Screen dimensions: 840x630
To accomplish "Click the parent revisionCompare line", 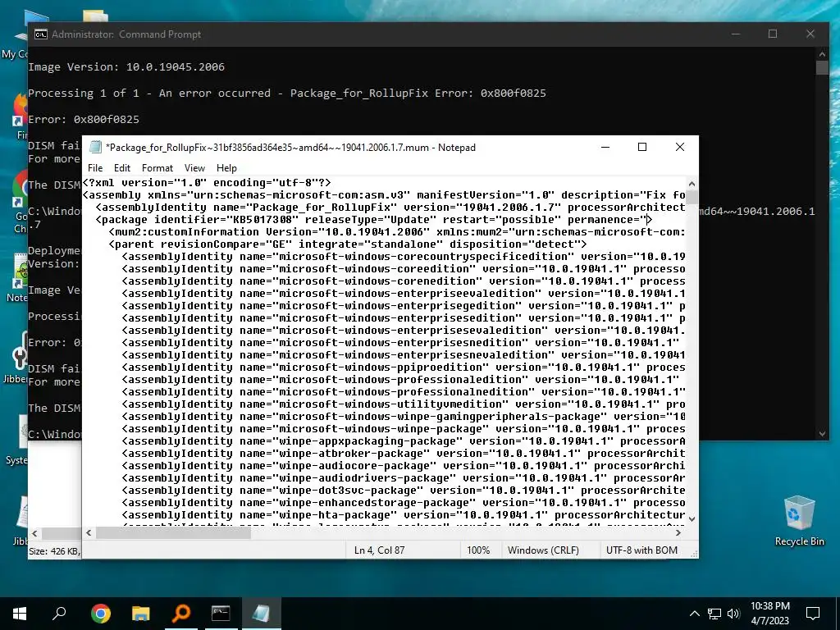I will pyautogui.click(x=348, y=244).
